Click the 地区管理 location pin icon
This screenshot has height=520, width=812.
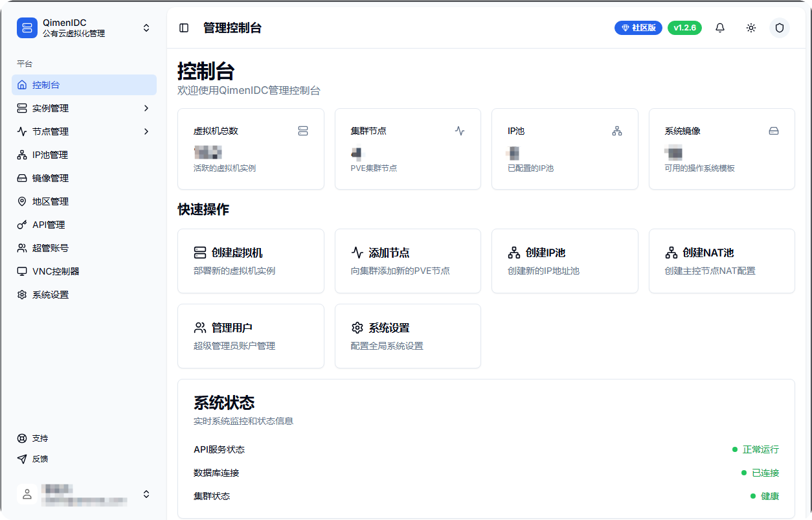[22, 201]
